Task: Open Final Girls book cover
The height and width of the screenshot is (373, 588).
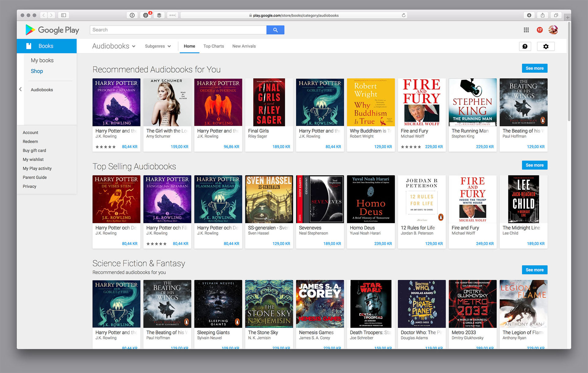Action: (x=269, y=102)
